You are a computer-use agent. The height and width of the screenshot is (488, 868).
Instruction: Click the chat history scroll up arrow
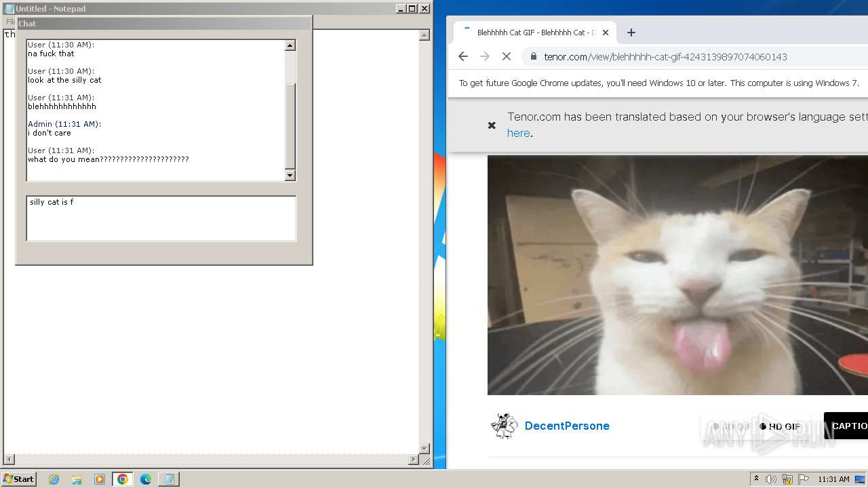coord(290,45)
